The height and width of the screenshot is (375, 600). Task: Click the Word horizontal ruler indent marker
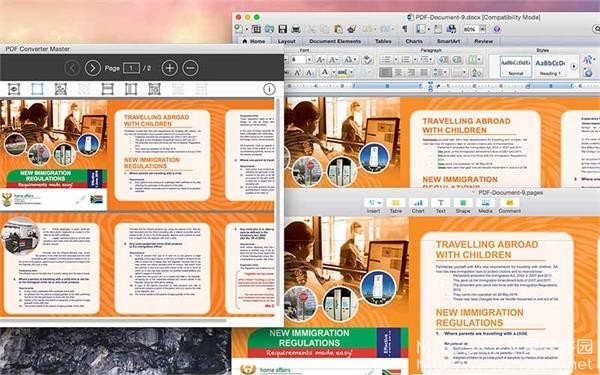[430, 86]
